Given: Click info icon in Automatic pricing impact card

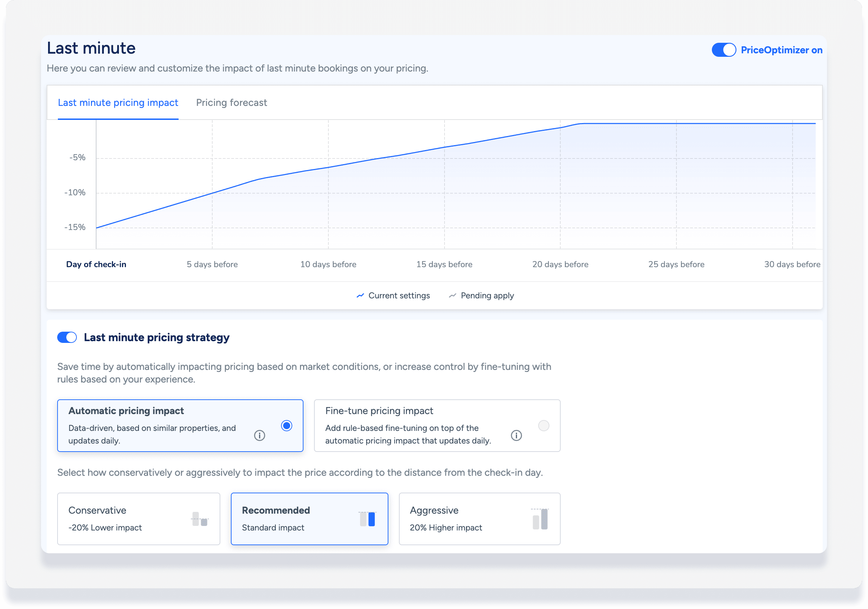Looking at the screenshot, I should (x=259, y=435).
